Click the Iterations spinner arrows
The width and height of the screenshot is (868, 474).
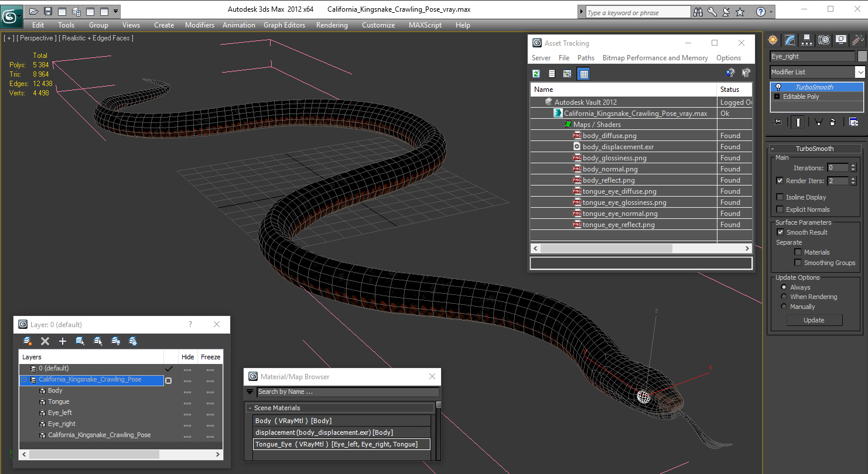[853, 168]
